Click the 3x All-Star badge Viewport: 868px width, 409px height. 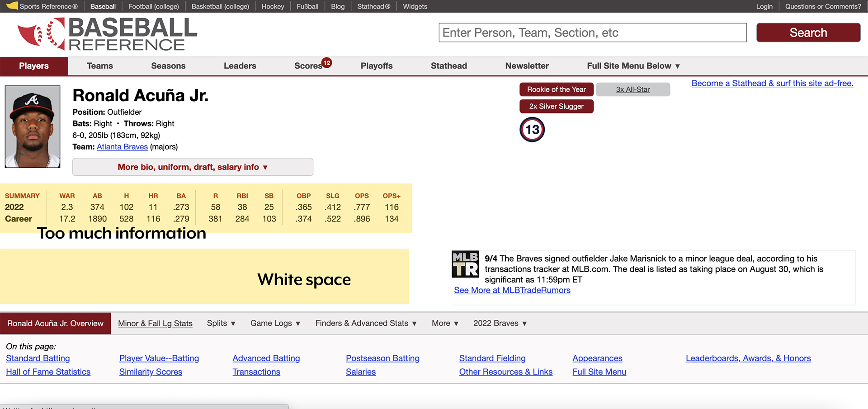coord(633,89)
